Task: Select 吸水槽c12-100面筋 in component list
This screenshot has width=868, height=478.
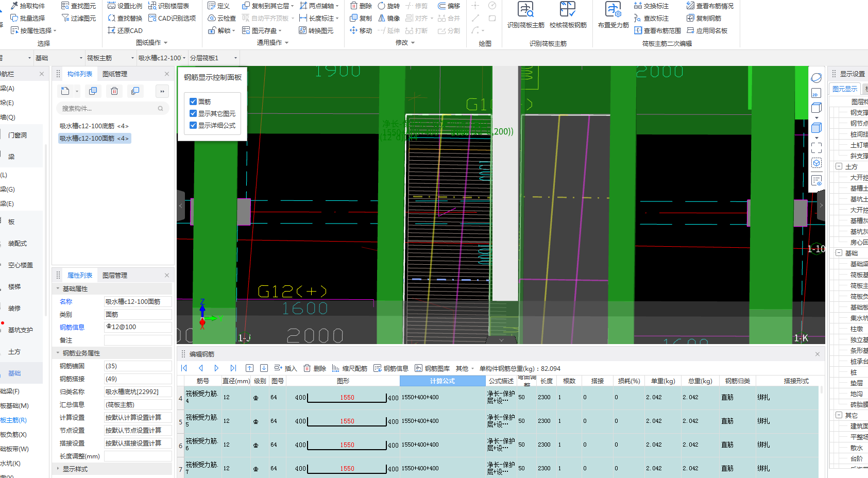Action: point(94,138)
